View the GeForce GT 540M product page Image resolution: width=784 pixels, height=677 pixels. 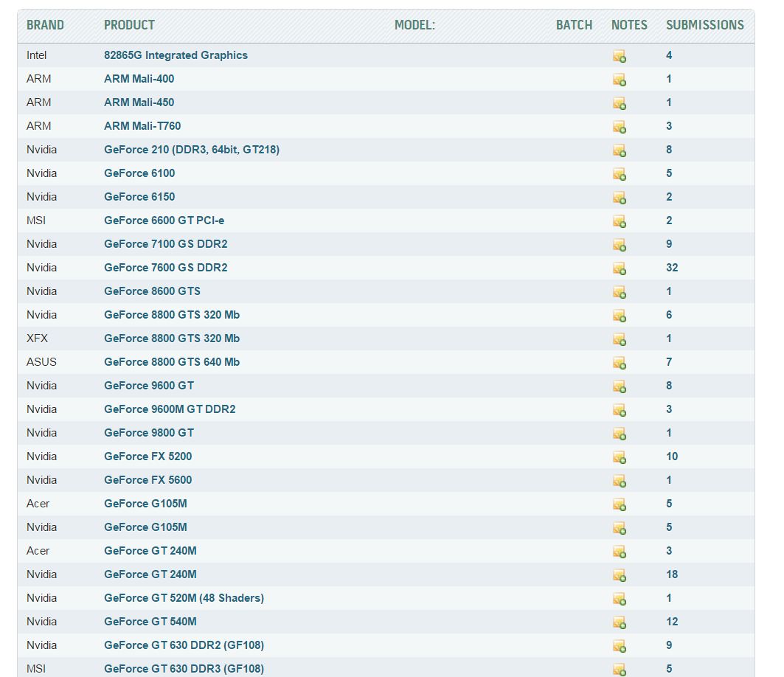pos(150,622)
